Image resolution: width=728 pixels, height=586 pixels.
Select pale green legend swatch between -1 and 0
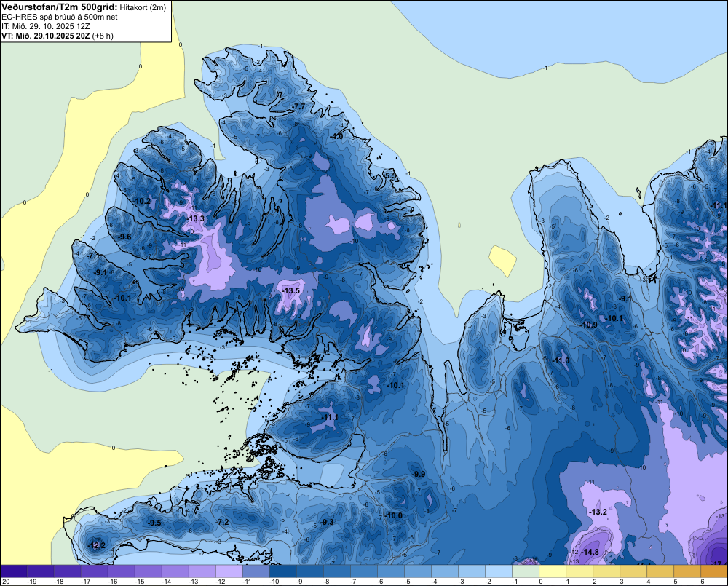coord(525,571)
